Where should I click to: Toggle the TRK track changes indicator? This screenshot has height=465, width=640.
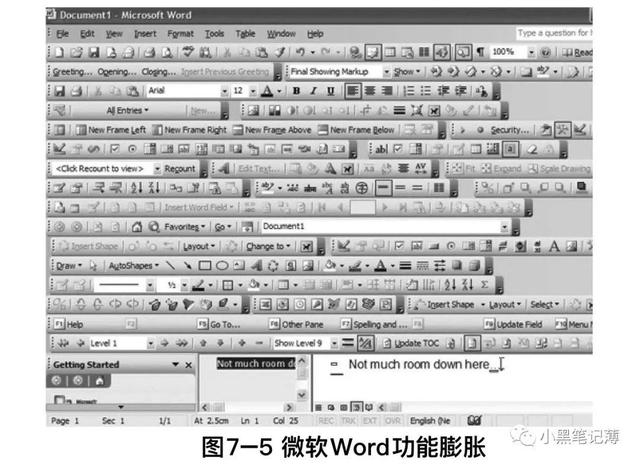coord(348,421)
